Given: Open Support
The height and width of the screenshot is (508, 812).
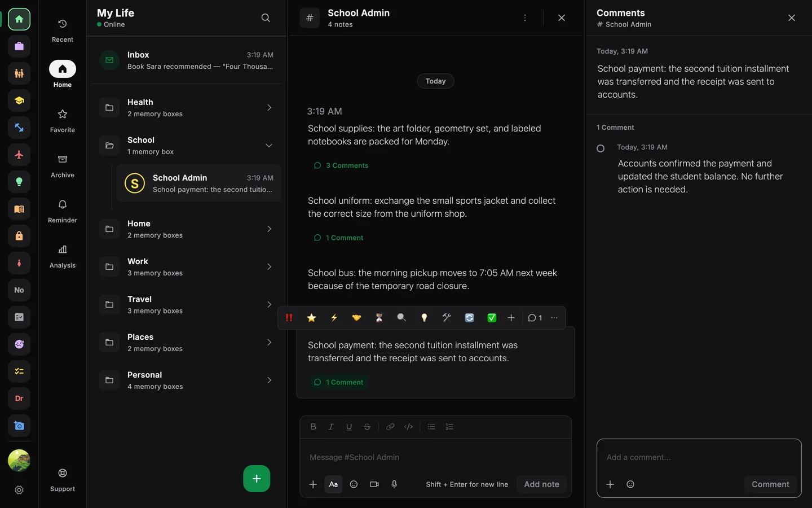Looking at the screenshot, I should pyautogui.click(x=63, y=480).
